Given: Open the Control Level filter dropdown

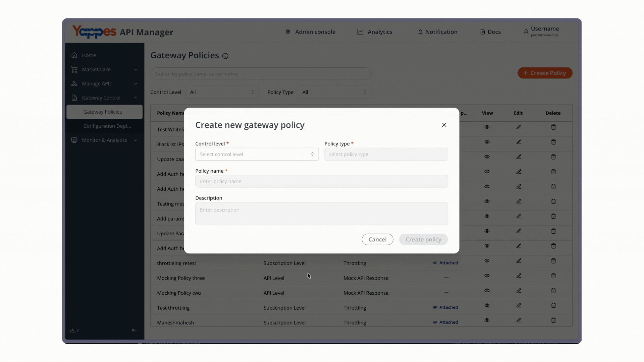Looking at the screenshot, I should (x=222, y=92).
